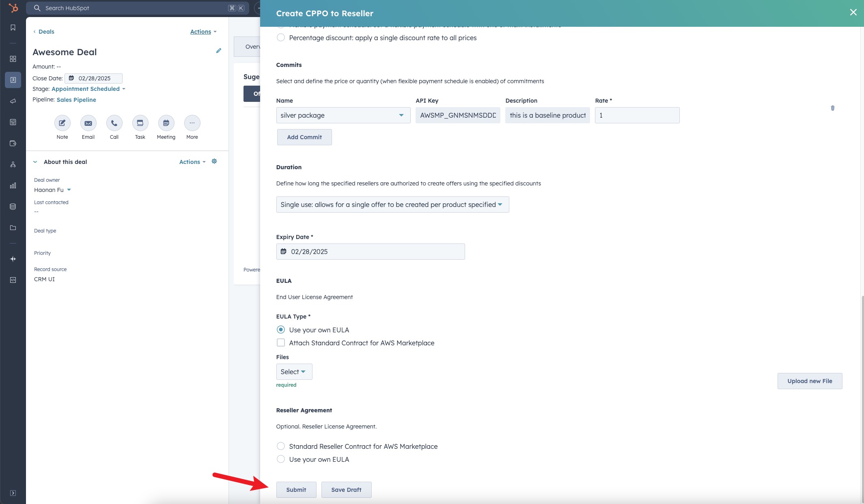864x504 pixels.
Task: Open the Files Select dropdown
Action: pyautogui.click(x=294, y=372)
